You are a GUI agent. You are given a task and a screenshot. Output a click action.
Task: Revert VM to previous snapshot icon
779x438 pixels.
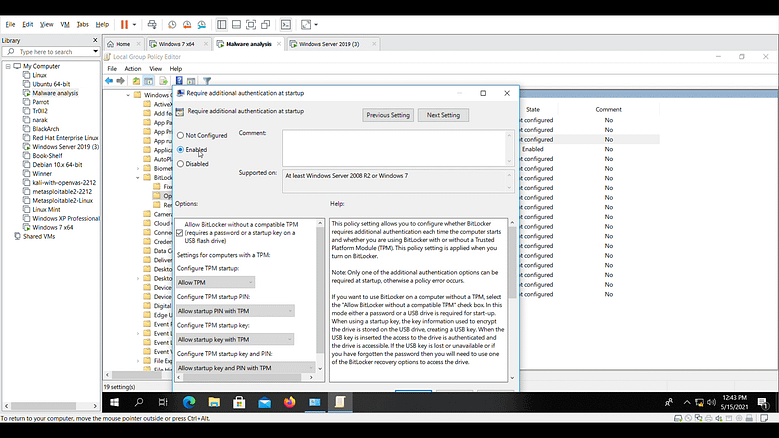(x=187, y=24)
